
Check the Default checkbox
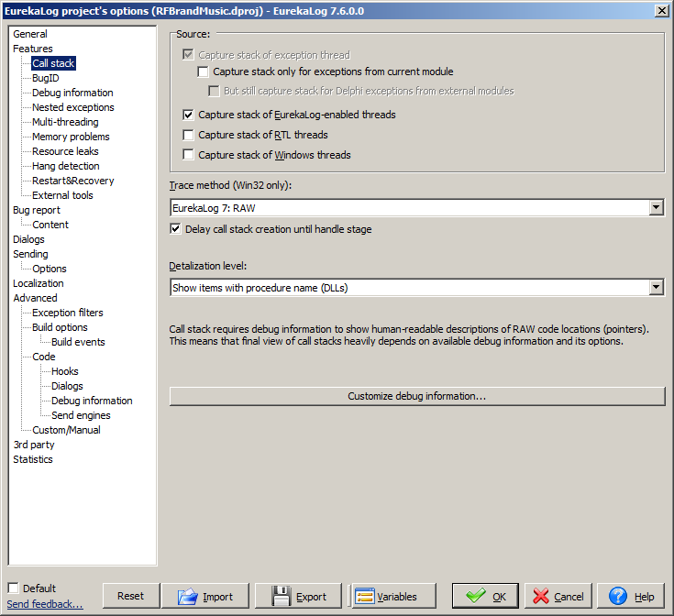(x=14, y=588)
